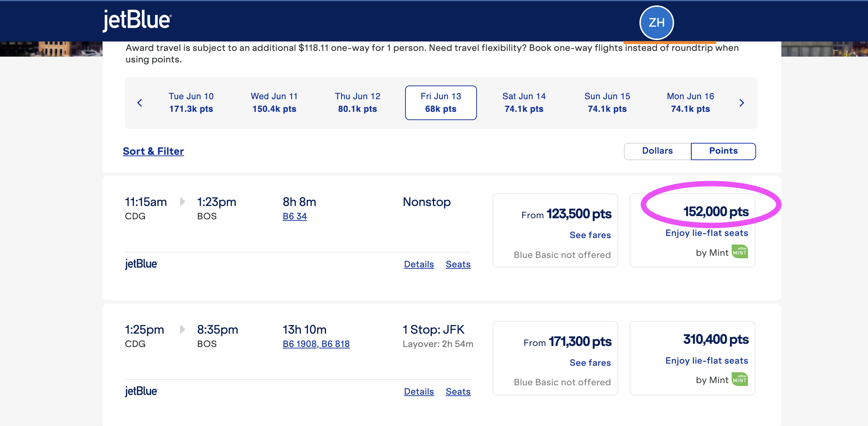
Task: View Details for the 11:15am nonstop flight
Action: [x=419, y=264]
